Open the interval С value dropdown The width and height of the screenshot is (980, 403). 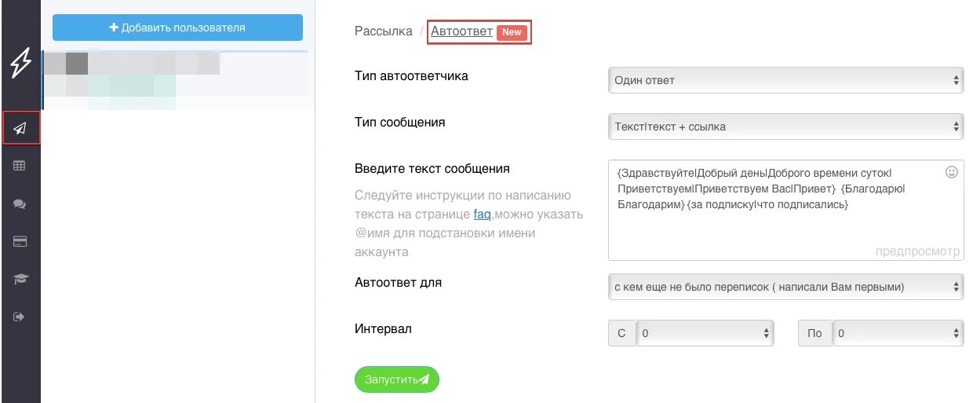click(705, 333)
